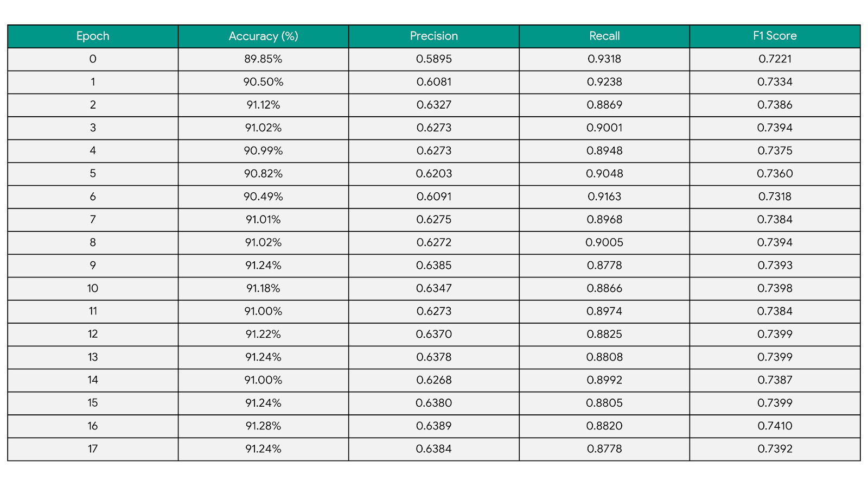Click the F1 score 0.7221
Screen dimensions: 868x486
tap(775, 59)
